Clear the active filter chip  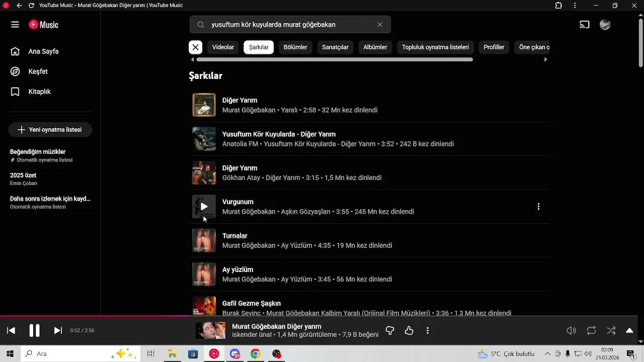click(x=196, y=47)
